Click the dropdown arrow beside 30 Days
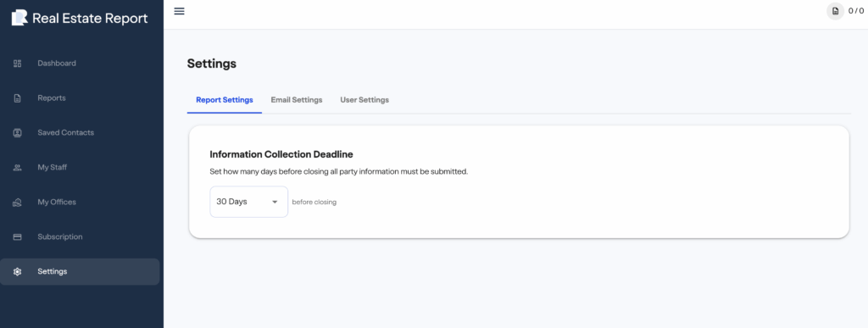 point(275,202)
